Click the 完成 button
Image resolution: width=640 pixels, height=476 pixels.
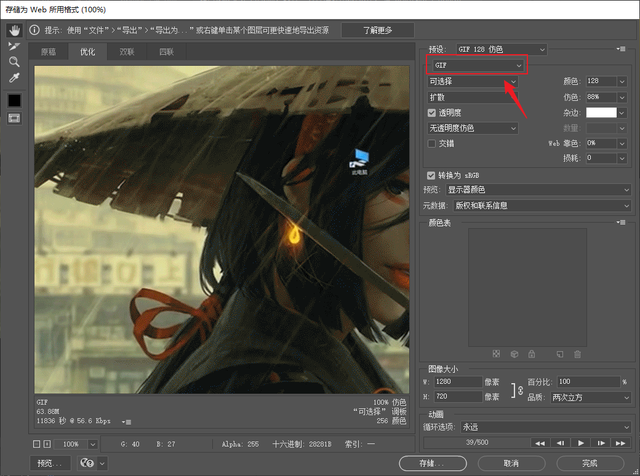coord(590,463)
